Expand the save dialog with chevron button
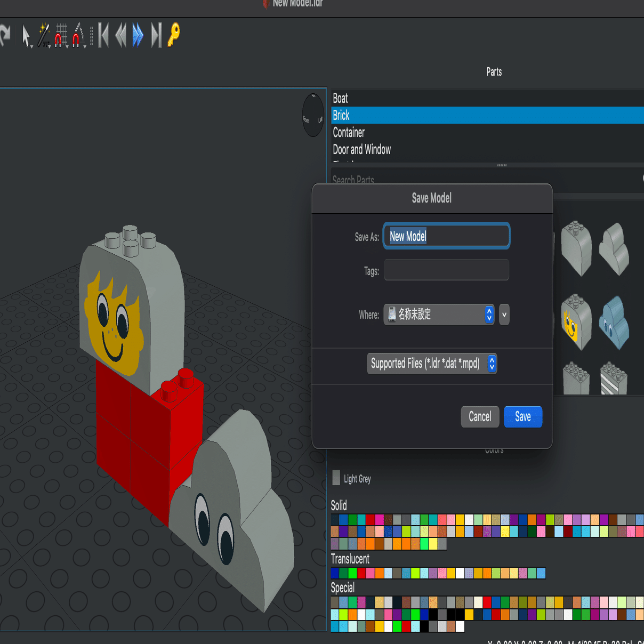Screen dimensions: 644x644 [504, 315]
